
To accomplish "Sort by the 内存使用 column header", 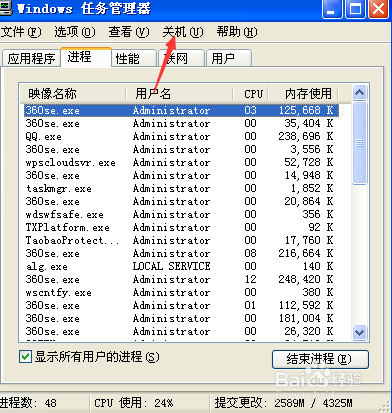I will [303, 93].
